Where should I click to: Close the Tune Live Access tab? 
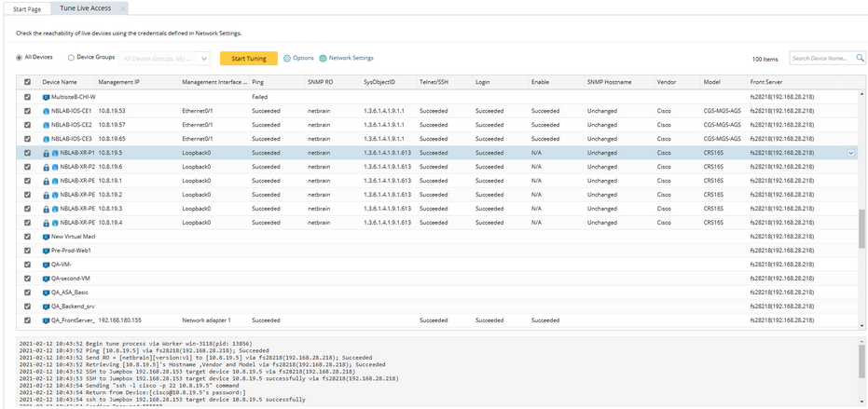click(122, 8)
